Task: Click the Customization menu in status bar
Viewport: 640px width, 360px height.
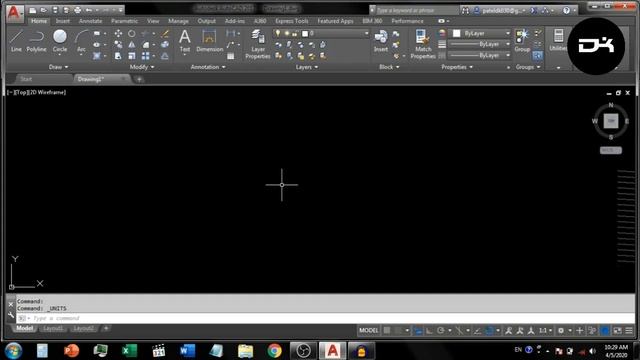Action: click(x=629, y=330)
